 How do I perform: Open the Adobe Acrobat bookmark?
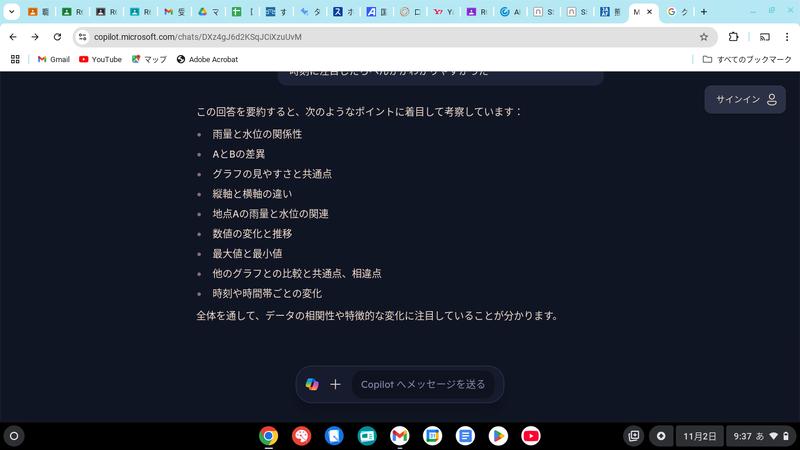(206, 59)
